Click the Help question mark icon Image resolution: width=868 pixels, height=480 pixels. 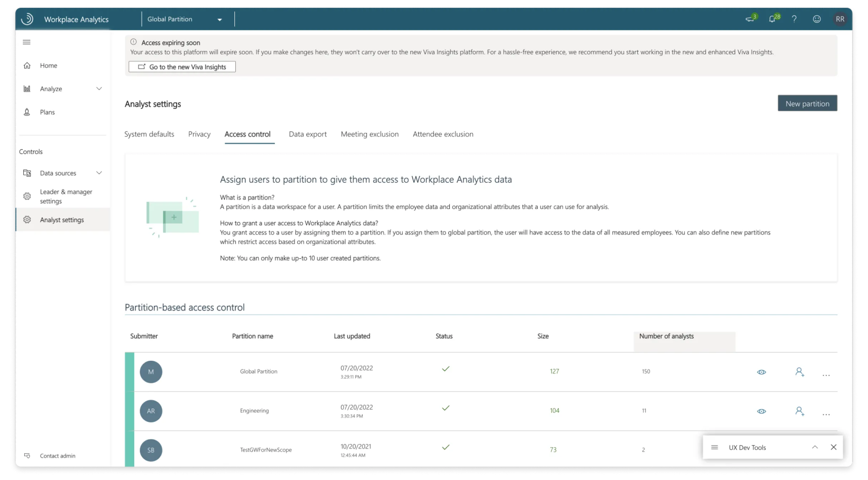click(794, 19)
